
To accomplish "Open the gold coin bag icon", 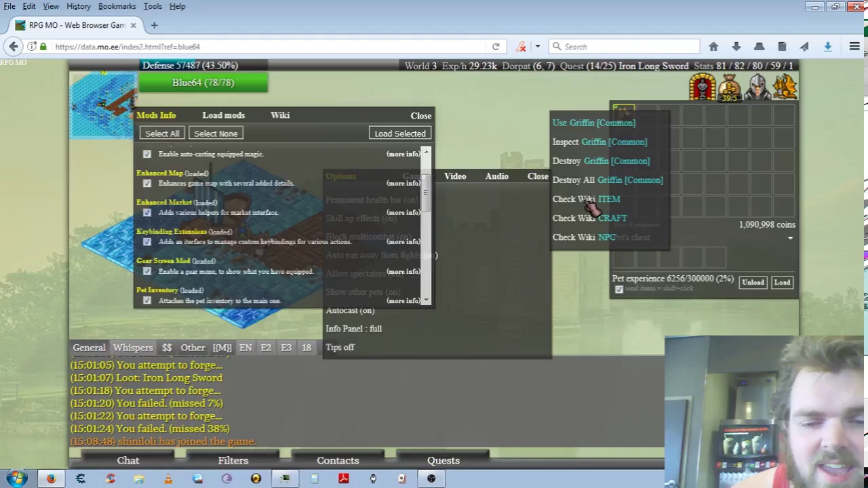I will click(730, 87).
